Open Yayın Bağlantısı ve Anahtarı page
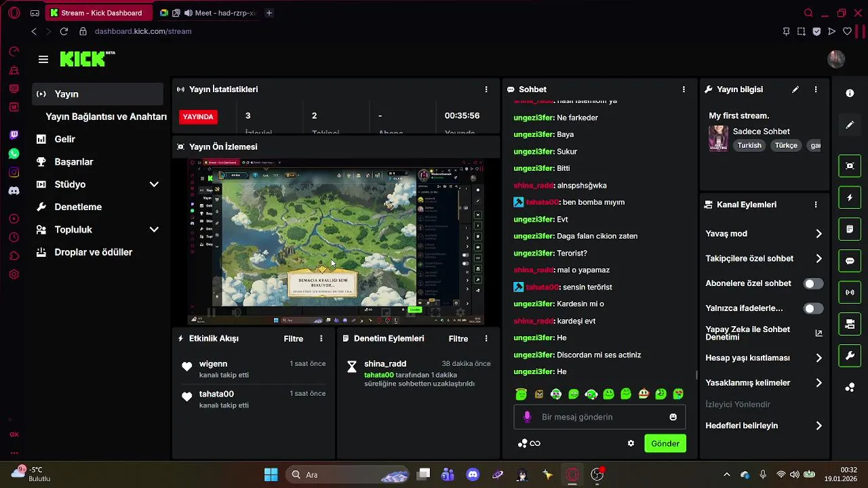Image resolution: width=868 pixels, height=488 pixels. 106,117
